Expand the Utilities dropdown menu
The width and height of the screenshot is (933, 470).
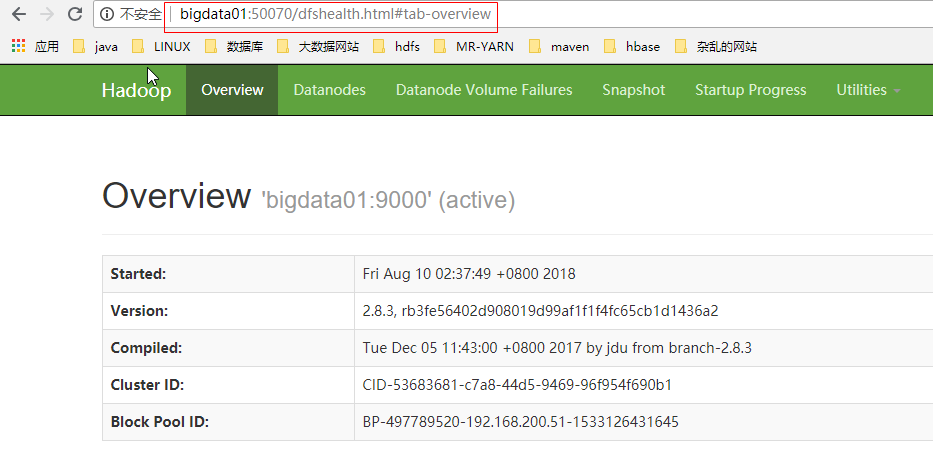[868, 90]
